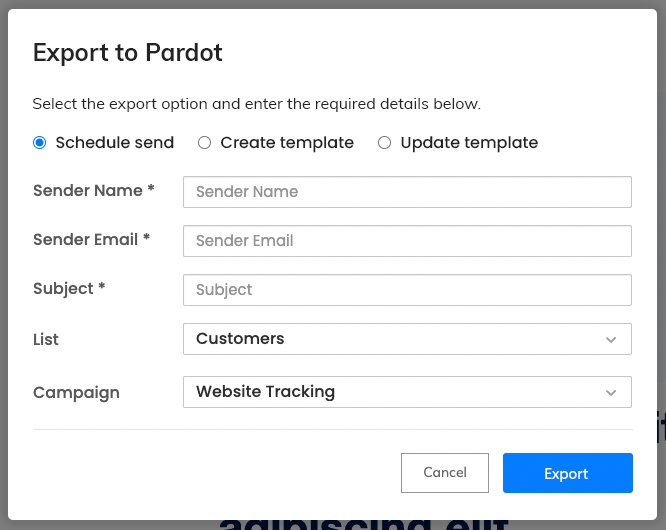
Task: Click the chevron arrow on the Campaign dropdown
Action: coord(611,393)
